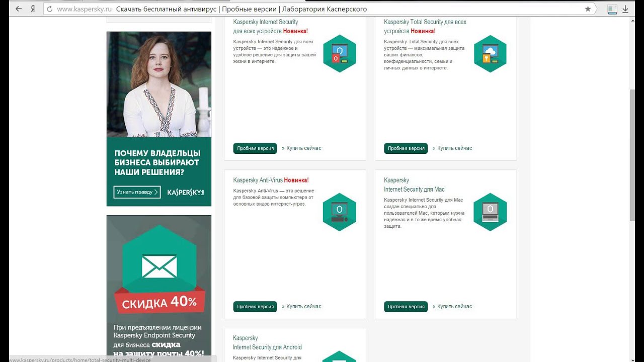Click the Kaspersky Endpoint Security discount banner text

159,340
